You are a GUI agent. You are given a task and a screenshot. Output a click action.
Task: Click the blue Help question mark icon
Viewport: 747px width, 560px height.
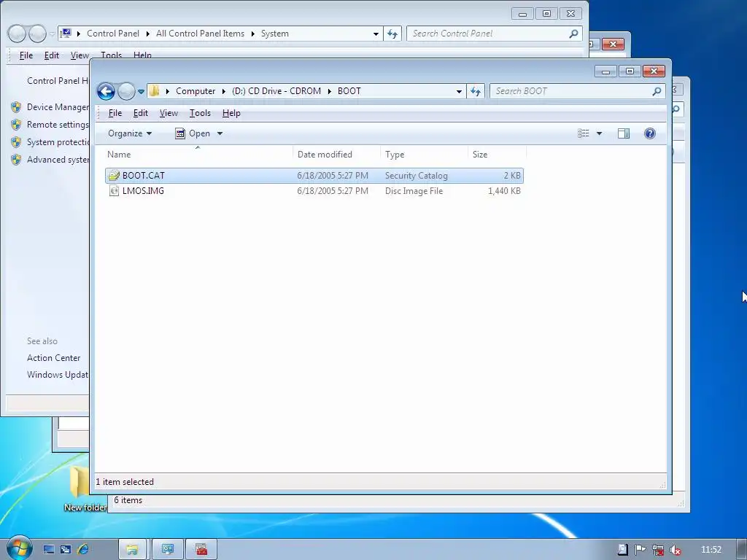pos(650,133)
